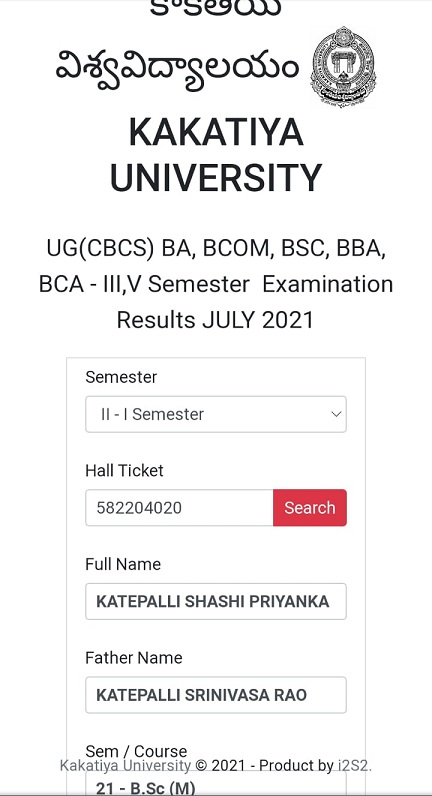Click the Results JULY 2021 text

click(215, 320)
